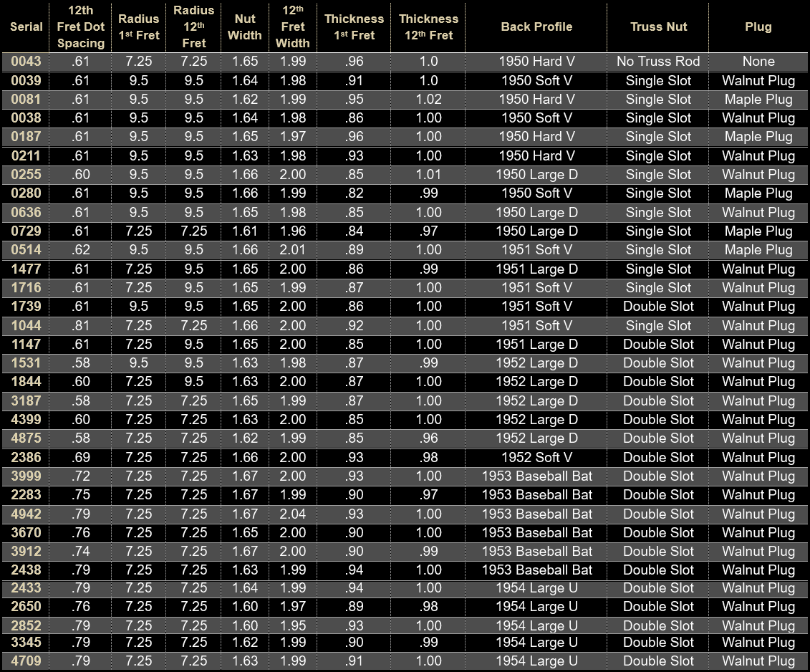810x672 pixels.
Task: Select serial number 0187
Action: point(26,136)
